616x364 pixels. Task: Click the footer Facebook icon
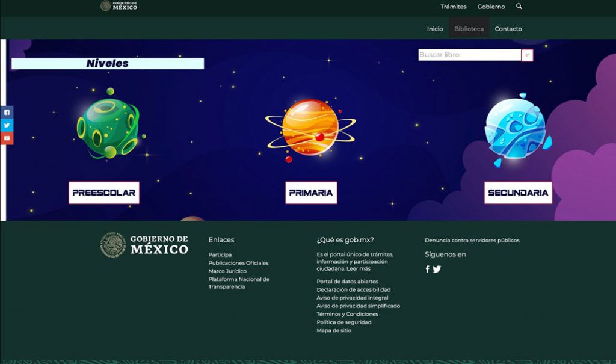428,270
